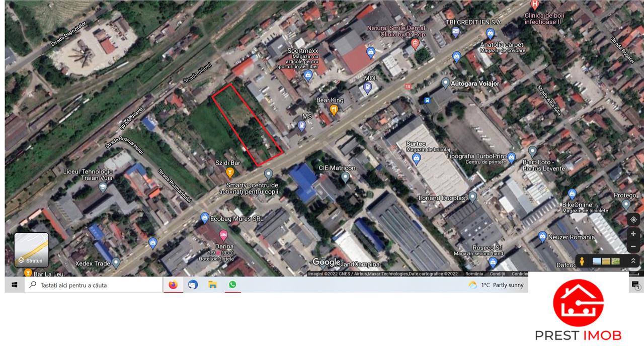Click the taskbar search field
Image resolution: width=644 pixels, height=362 pixels.
coord(94,285)
